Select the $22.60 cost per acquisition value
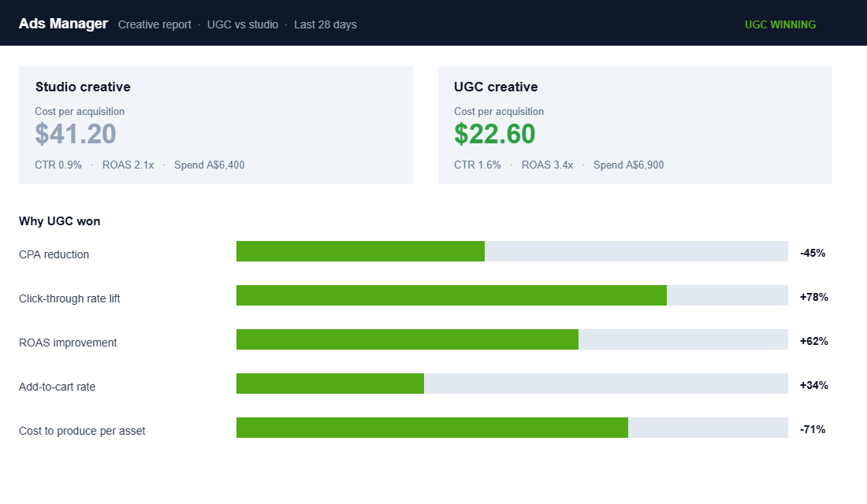 click(x=494, y=134)
